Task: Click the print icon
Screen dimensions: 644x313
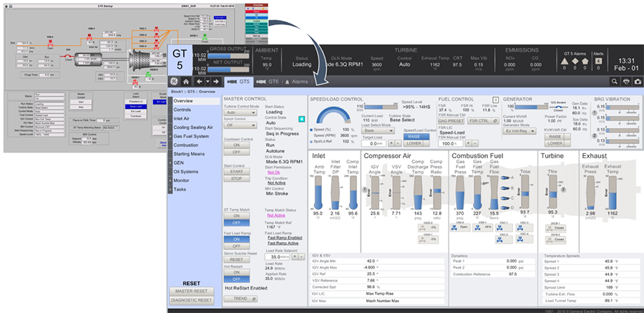Action: [626, 82]
